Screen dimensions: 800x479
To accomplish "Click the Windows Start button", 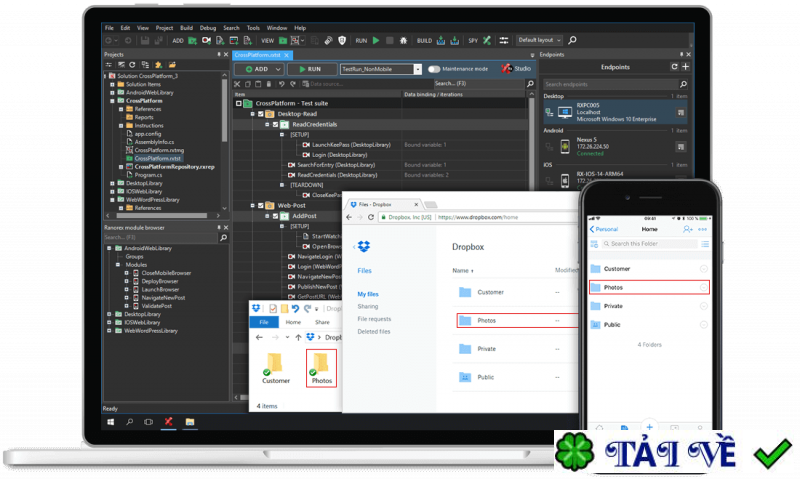I will point(111,422).
